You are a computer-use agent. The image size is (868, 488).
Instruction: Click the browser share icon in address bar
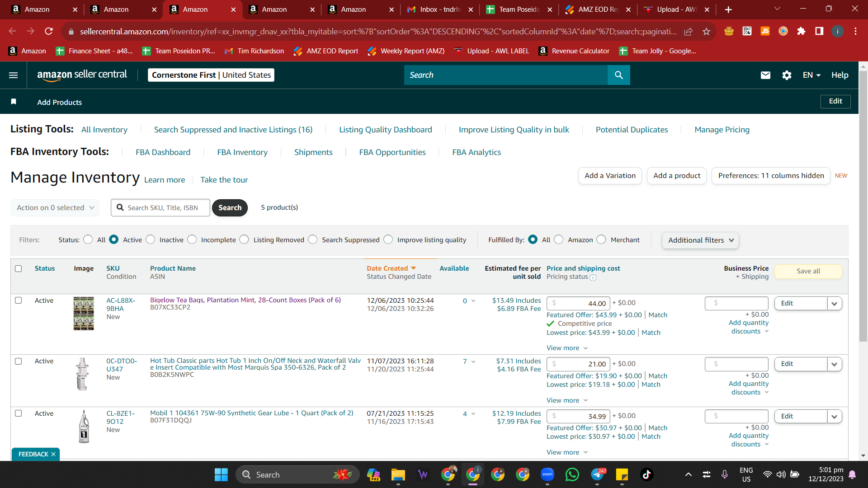pyautogui.click(x=688, y=31)
